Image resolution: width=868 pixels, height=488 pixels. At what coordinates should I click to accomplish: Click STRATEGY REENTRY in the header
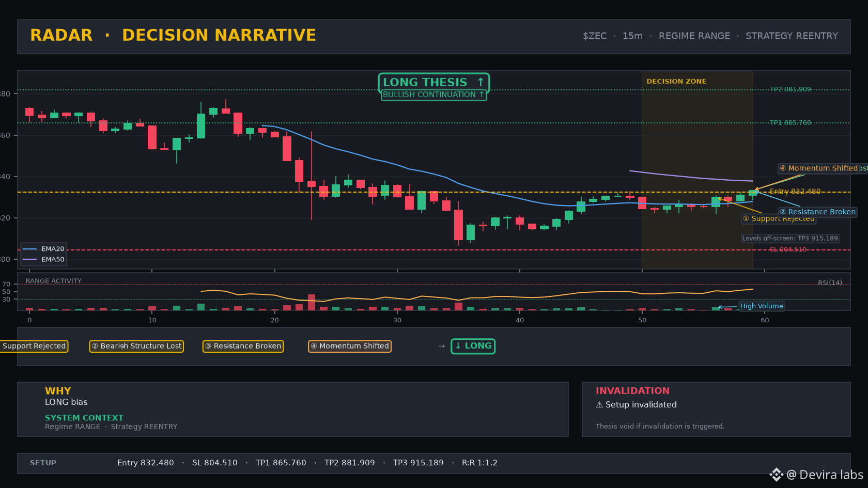pos(792,36)
